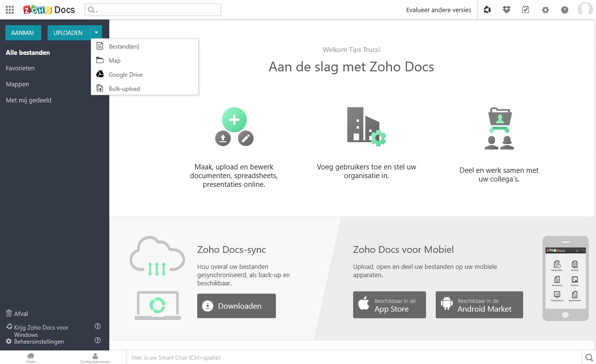Click Krijg Zoho Docs voor Windows
The image size is (596, 364).
[41, 331]
